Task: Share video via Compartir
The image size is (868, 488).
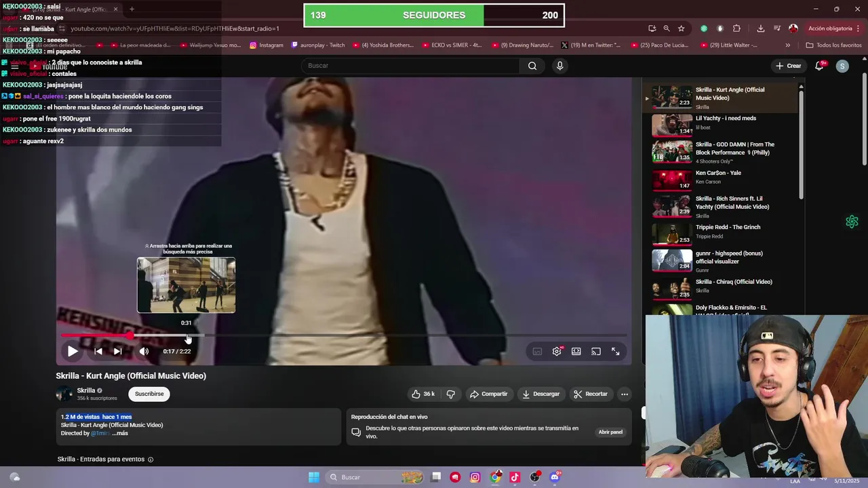Action: 488,394
